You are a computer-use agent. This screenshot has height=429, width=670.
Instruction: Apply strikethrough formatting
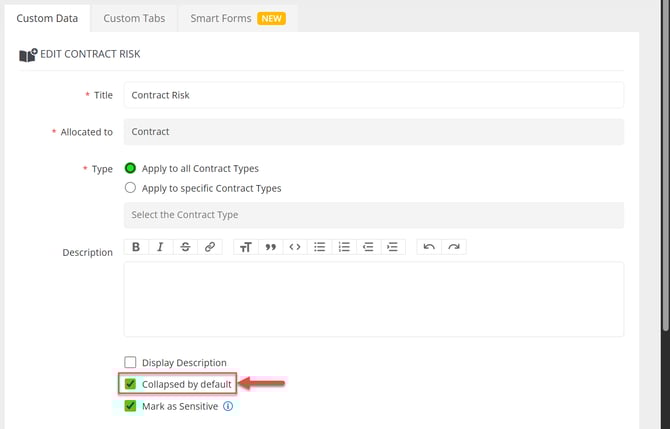[185, 247]
